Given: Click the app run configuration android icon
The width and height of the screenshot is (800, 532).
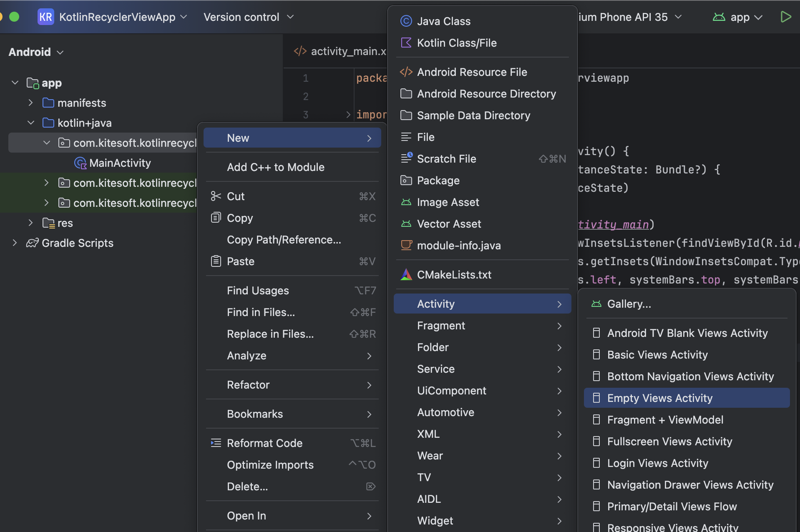Looking at the screenshot, I should click(x=719, y=17).
